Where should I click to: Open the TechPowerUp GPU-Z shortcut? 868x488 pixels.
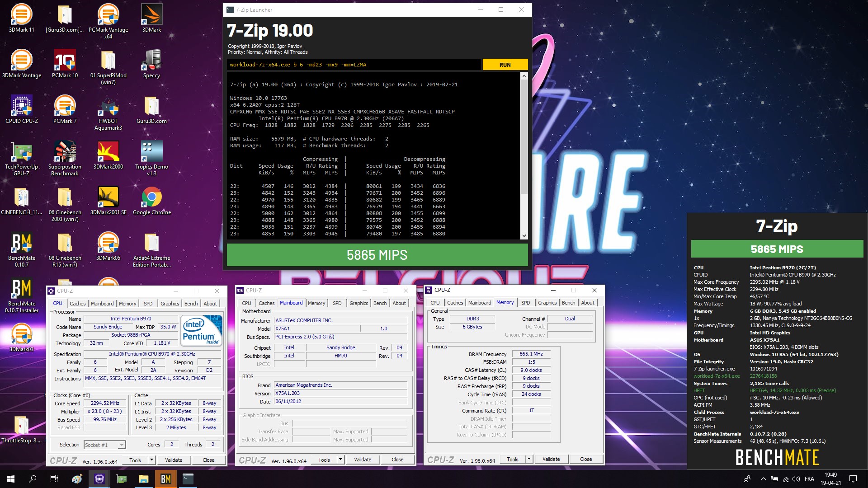click(21, 158)
